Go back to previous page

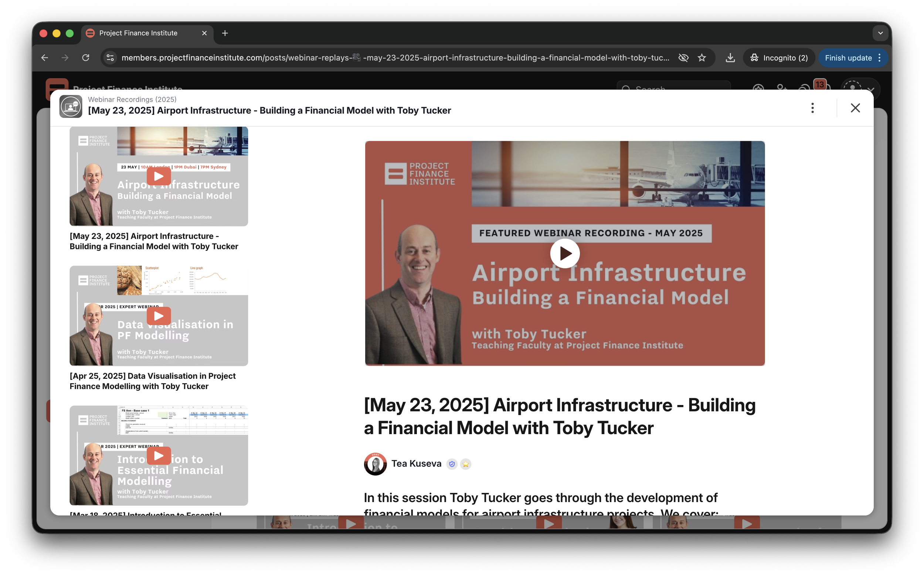point(45,58)
